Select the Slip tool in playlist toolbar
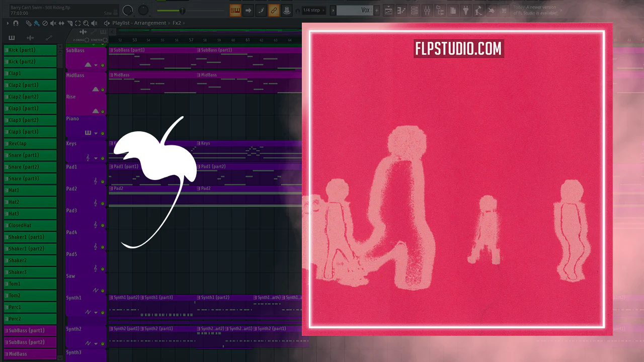Viewport: 644px width, 362px height. tap(61, 23)
